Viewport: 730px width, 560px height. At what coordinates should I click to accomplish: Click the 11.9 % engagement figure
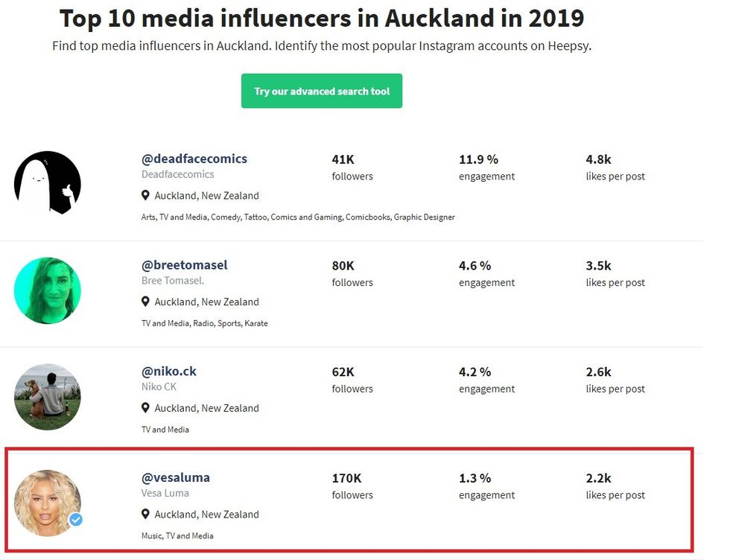478,159
